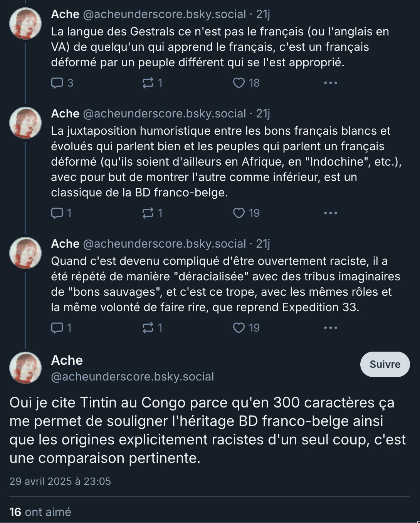Open Ache's avatar on the Expedition 33 post
Screen dimensions: 420x523
tap(25, 253)
